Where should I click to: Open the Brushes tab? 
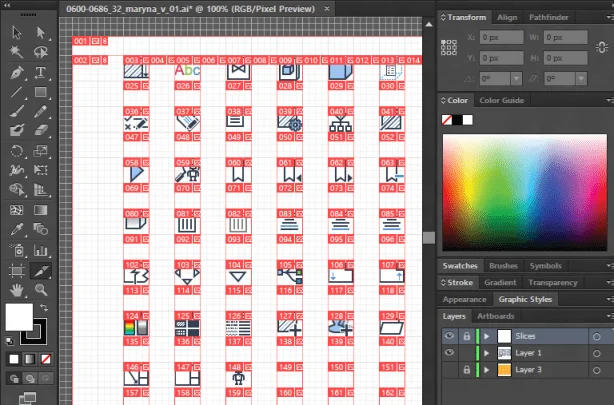pyautogui.click(x=503, y=266)
